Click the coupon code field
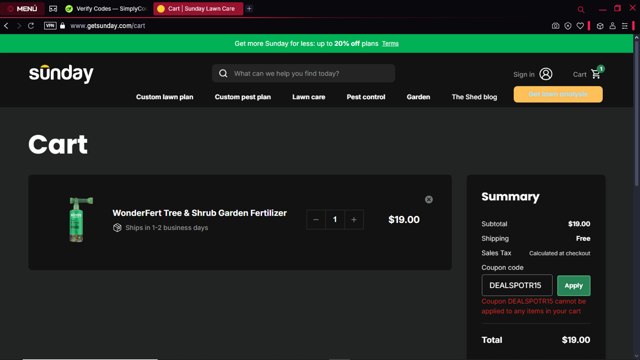The height and width of the screenshot is (360, 640). pos(517,285)
